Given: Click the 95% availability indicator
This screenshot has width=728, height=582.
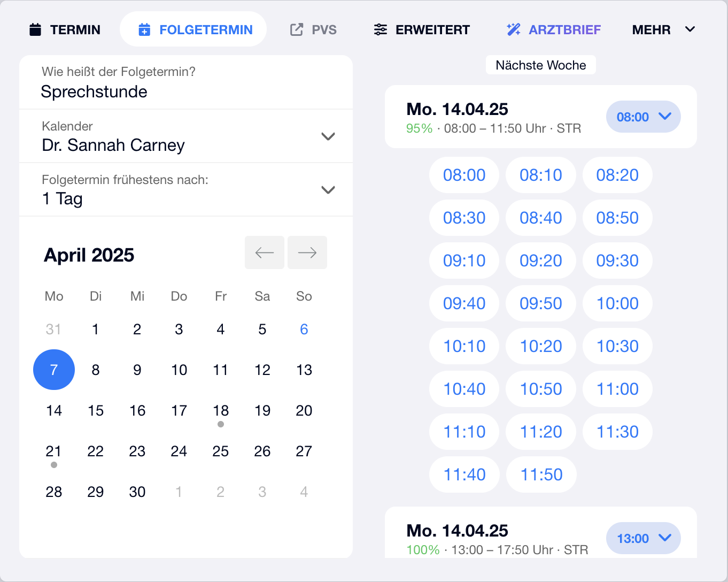Looking at the screenshot, I should (420, 128).
